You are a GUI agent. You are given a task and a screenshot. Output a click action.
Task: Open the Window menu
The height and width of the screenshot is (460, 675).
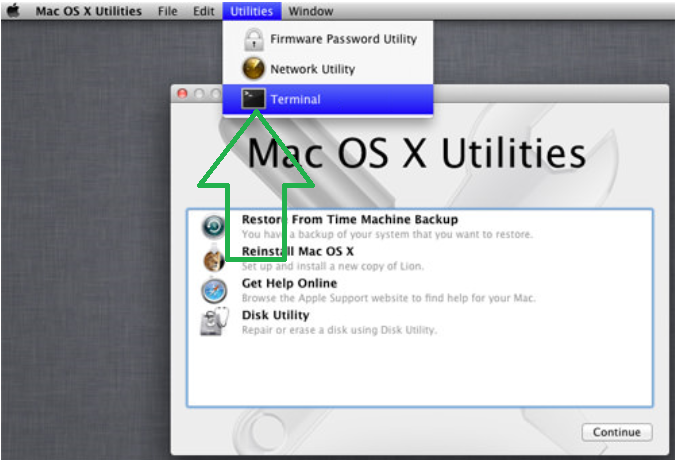coord(309,11)
